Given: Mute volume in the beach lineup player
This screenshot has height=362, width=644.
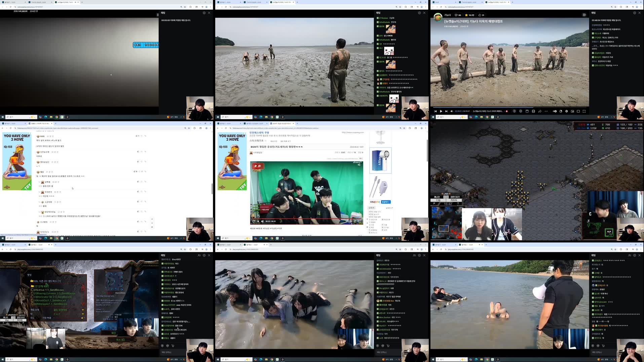Looking at the screenshot, I should pos(452,111).
